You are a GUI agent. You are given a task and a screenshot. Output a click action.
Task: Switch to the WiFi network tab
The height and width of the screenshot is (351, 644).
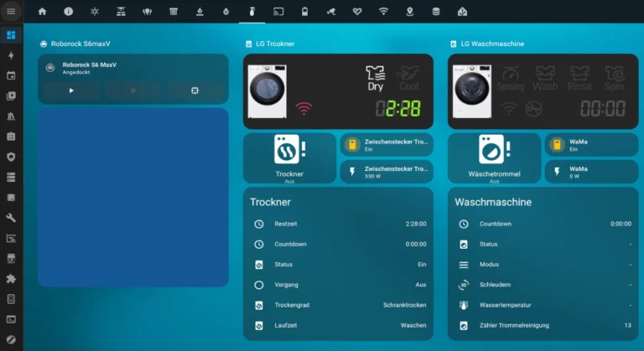tap(383, 12)
